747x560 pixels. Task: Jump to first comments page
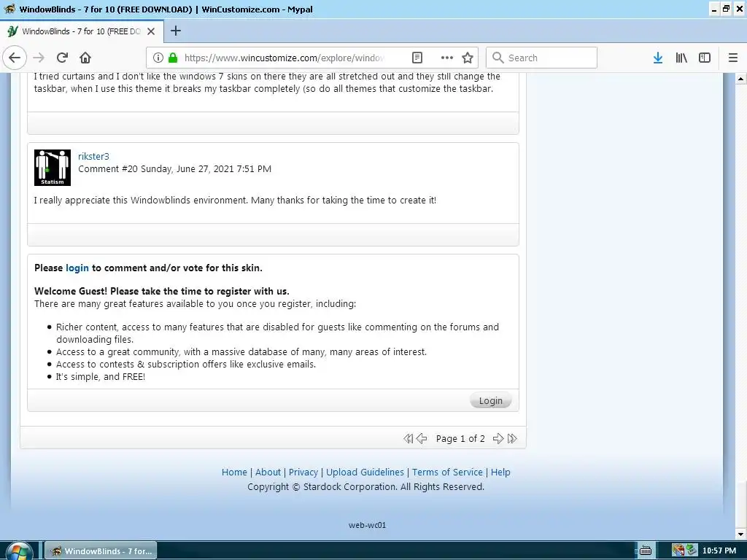(x=409, y=438)
